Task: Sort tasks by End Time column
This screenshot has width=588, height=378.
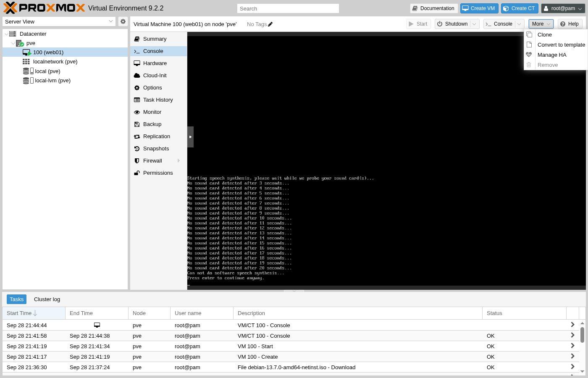Action: 97,313
